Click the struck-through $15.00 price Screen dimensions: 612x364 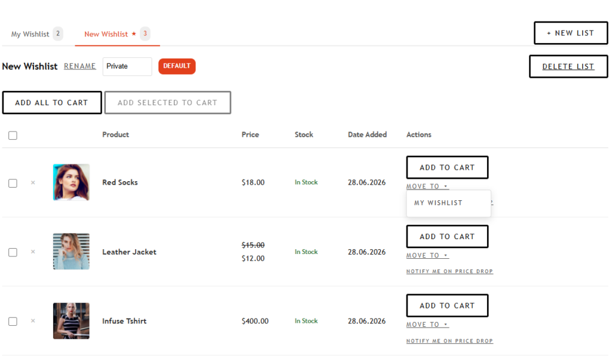tap(253, 245)
